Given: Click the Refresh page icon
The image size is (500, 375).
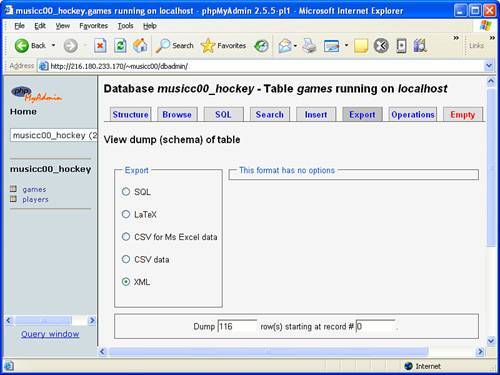Looking at the screenshot, I should 120,46.
